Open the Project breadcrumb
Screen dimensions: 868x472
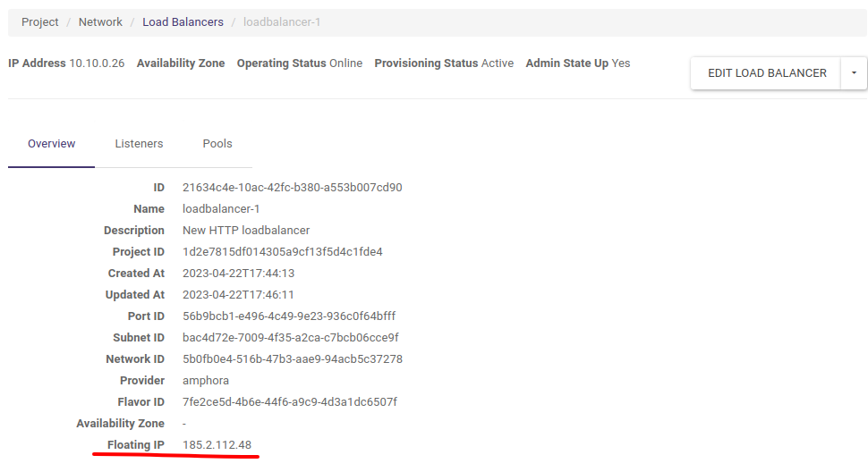click(x=40, y=22)
